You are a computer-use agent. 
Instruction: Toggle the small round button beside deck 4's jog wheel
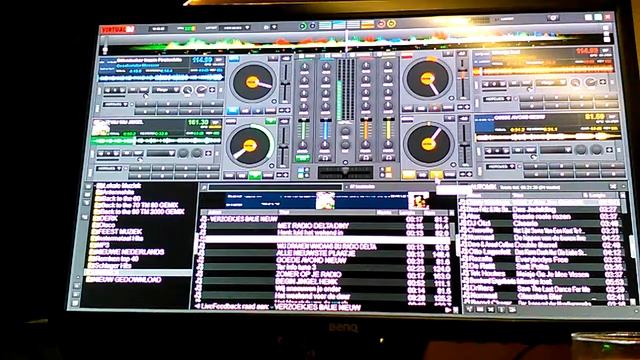tap(453, 164)
